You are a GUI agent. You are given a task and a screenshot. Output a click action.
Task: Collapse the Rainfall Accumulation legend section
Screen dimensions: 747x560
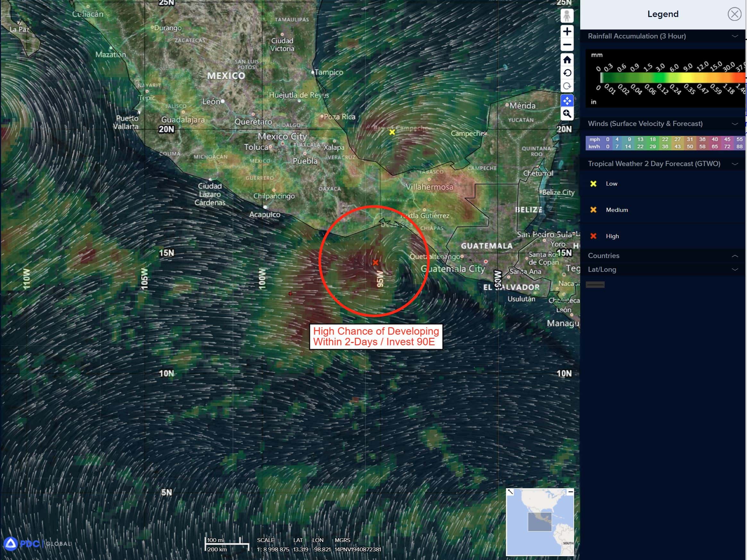tap(734, 36)
